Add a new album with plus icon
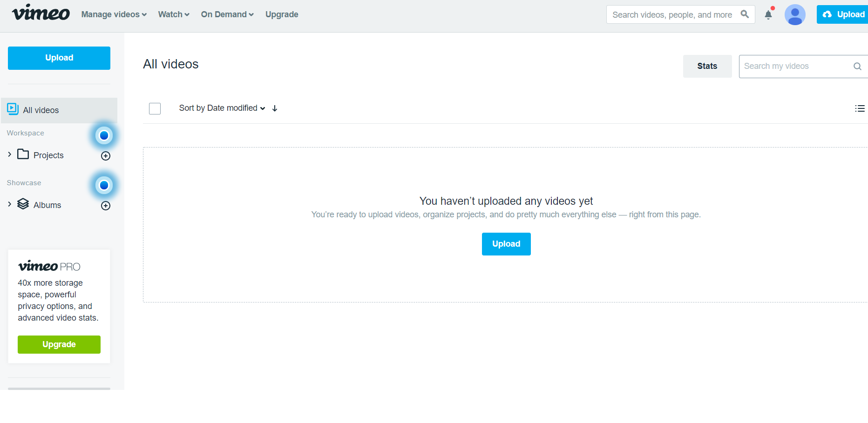 pos(106,206)
